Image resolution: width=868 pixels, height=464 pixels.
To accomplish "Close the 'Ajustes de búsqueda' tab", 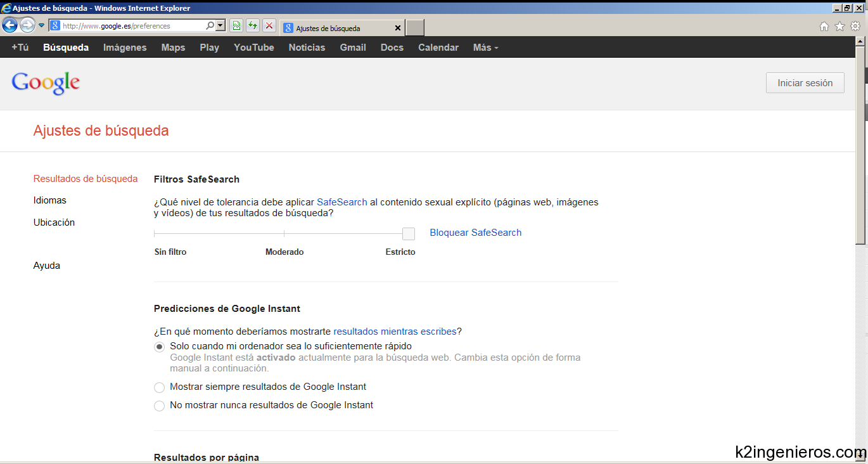I will point(398,28).
